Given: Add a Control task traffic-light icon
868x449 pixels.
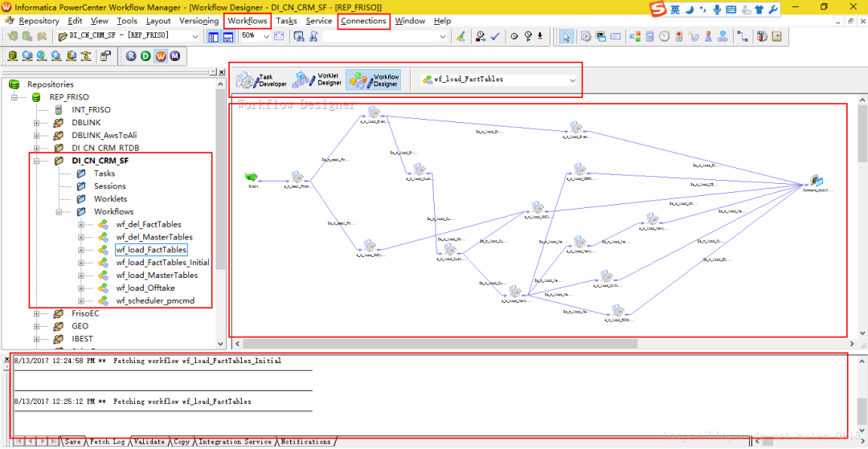Looking at the screenshot, I should click(x=678, y=36).
